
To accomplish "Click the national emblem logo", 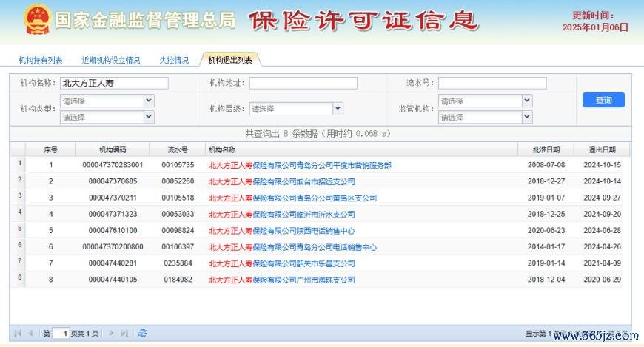I will [x=37, y=19].
